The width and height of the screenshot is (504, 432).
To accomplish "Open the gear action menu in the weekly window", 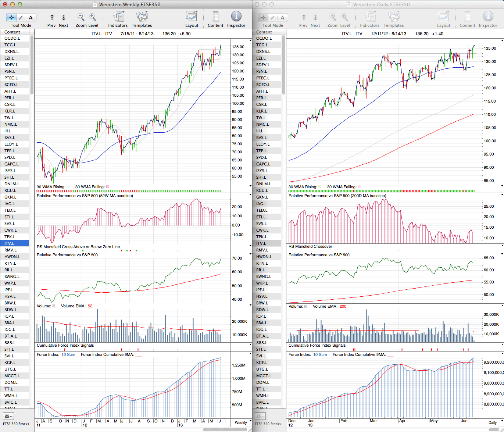I will click(x=8, y=416).
